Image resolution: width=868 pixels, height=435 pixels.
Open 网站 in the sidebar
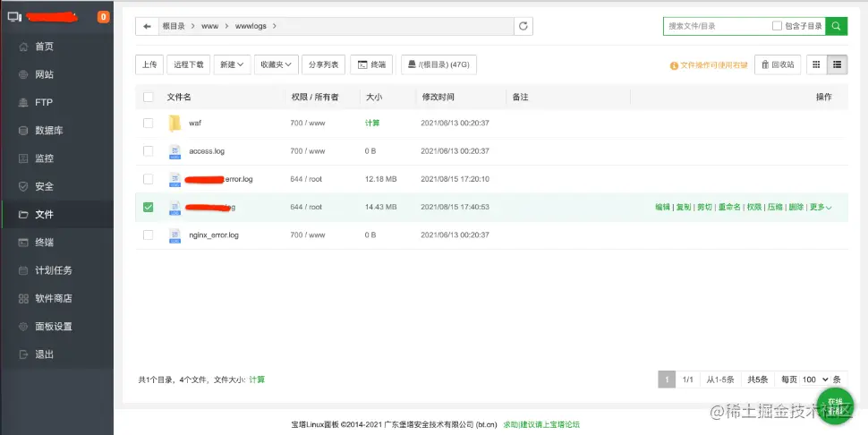[44, 74]
